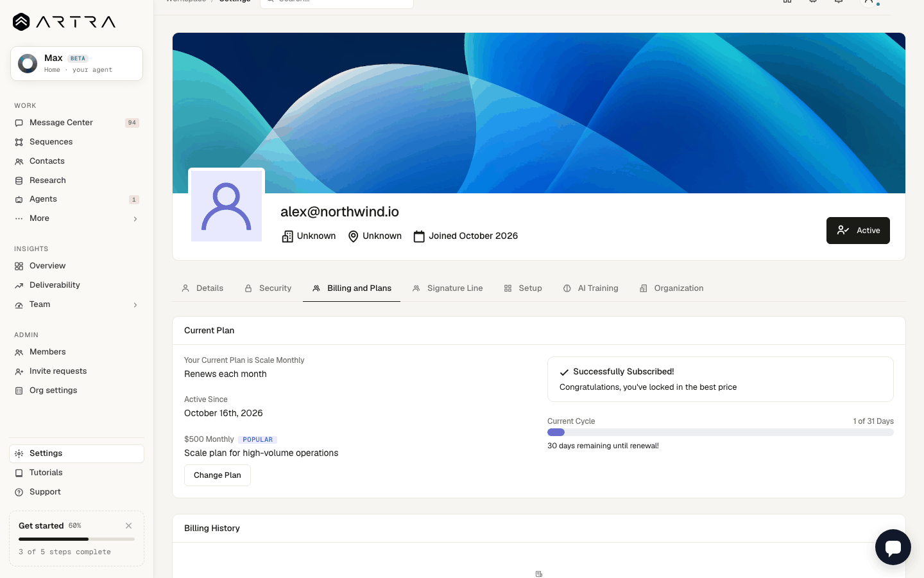The width and height of the screenshot is (924, 578).
Task: Open Contacts page
Action: click(x=76, y=161)
